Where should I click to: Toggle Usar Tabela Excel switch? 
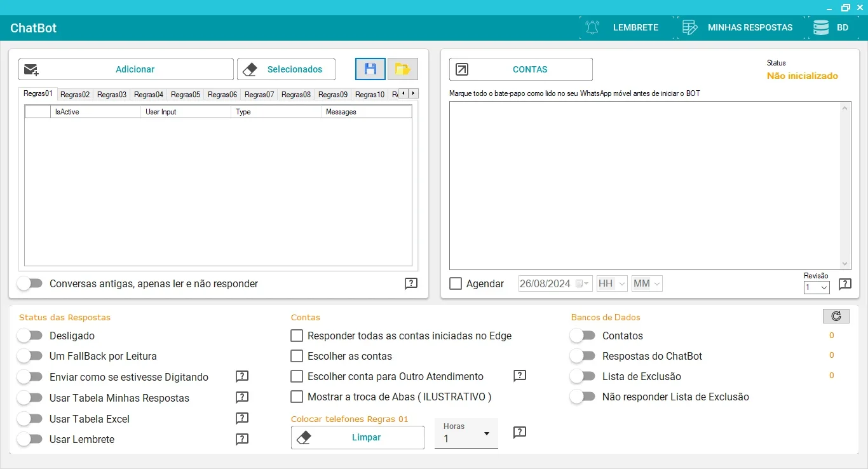(x=29, y=419)
